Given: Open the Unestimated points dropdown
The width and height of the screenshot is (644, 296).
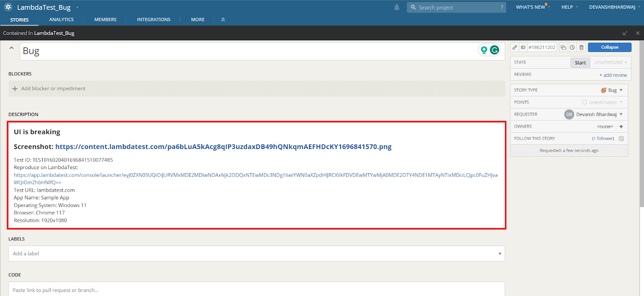Looking at the screenshot, I should pyautogui.click(x=602, y=102).
